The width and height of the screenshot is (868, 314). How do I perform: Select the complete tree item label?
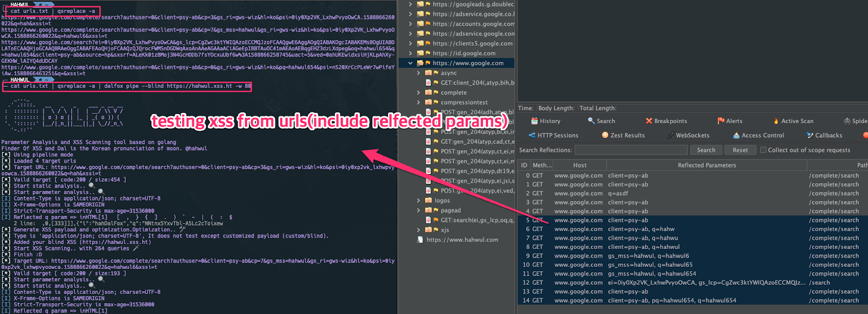pyautogui.click(x=454, y=92)
